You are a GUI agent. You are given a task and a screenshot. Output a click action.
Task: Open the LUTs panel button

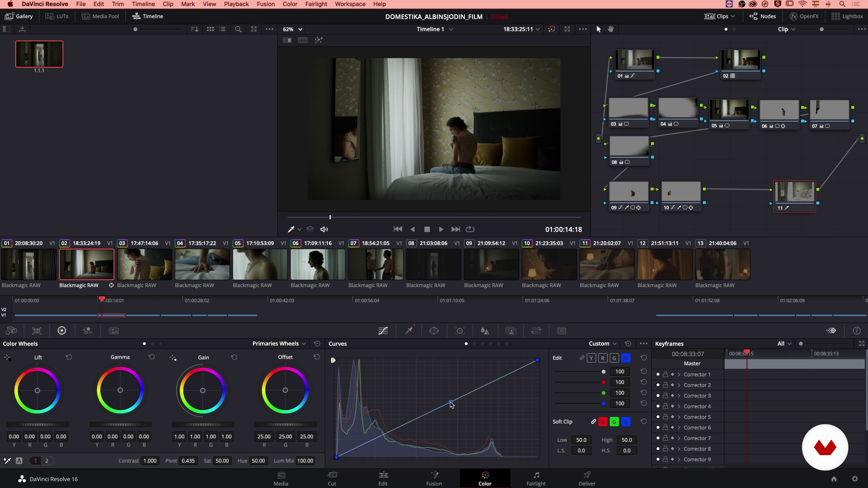[57, 16]
